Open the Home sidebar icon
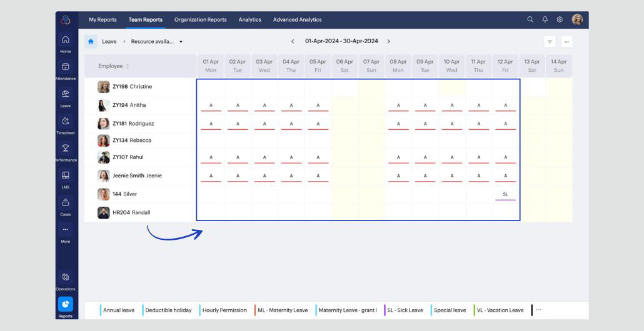 point(65,40)
